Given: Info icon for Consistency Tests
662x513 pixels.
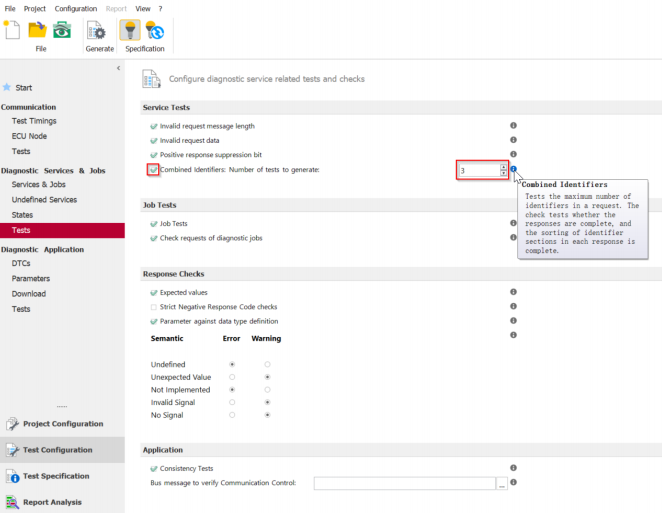Looking at the screenshot, I should pos(513,468).
